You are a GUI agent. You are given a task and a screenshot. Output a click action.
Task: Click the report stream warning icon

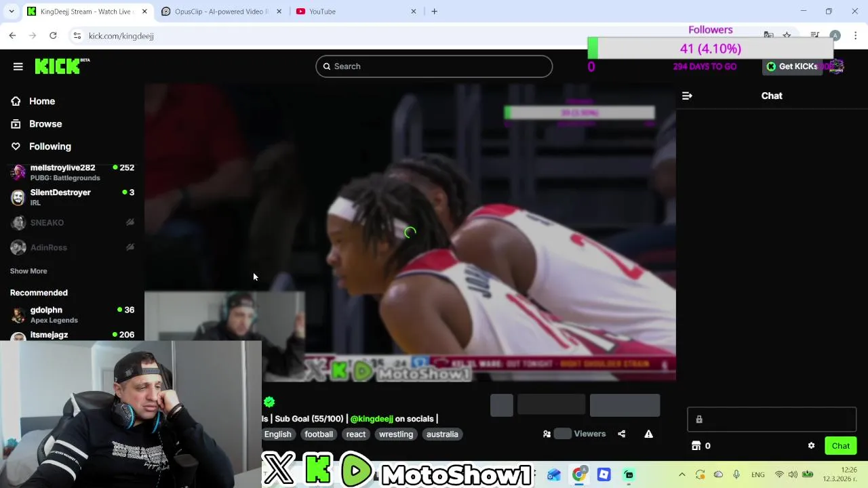tap(649, 434)
